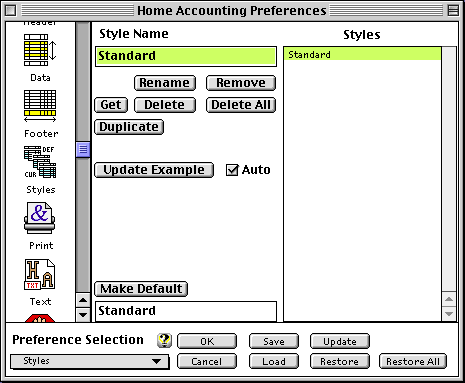The height and width of the screenshot is (383, 465).
Task: Open the Data preferences icon
Action: point(40,50)
